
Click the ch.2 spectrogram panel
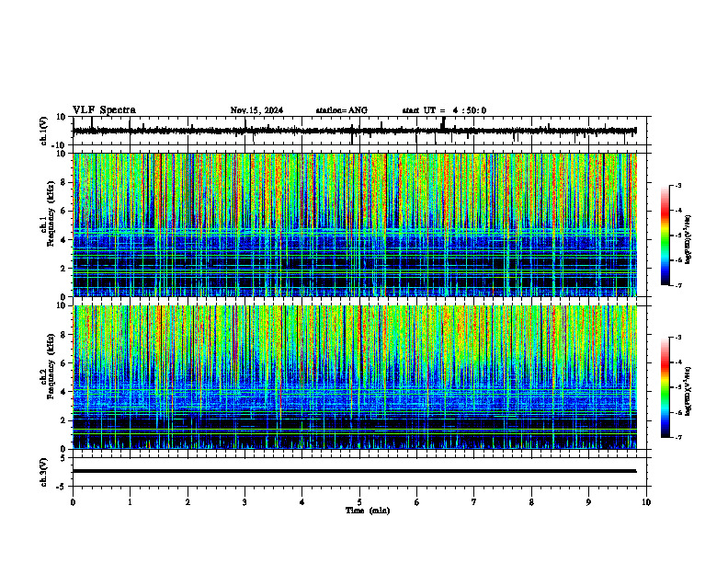click(355, 377)
